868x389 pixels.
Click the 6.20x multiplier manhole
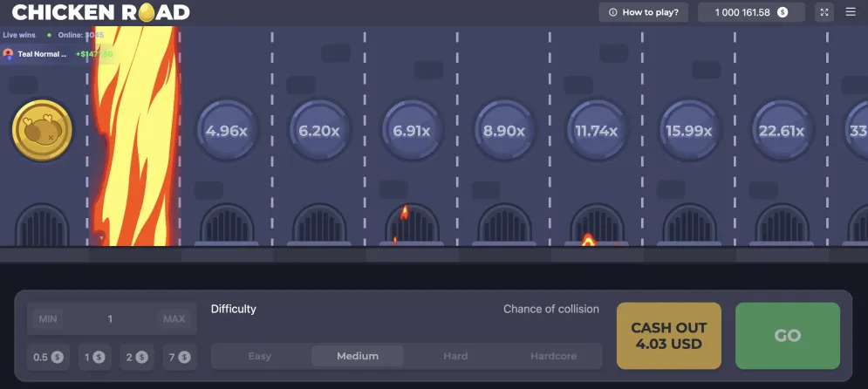(319, 131)
